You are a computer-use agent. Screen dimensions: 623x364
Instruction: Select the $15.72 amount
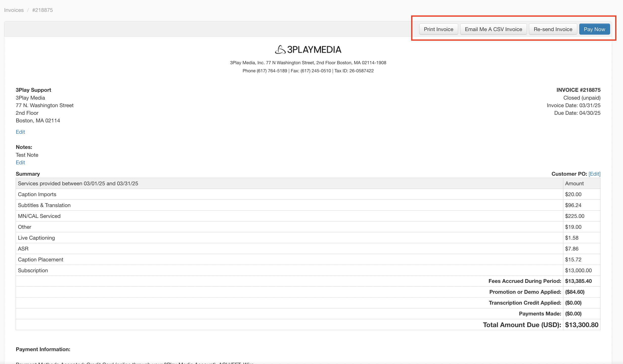pos(573,260)
